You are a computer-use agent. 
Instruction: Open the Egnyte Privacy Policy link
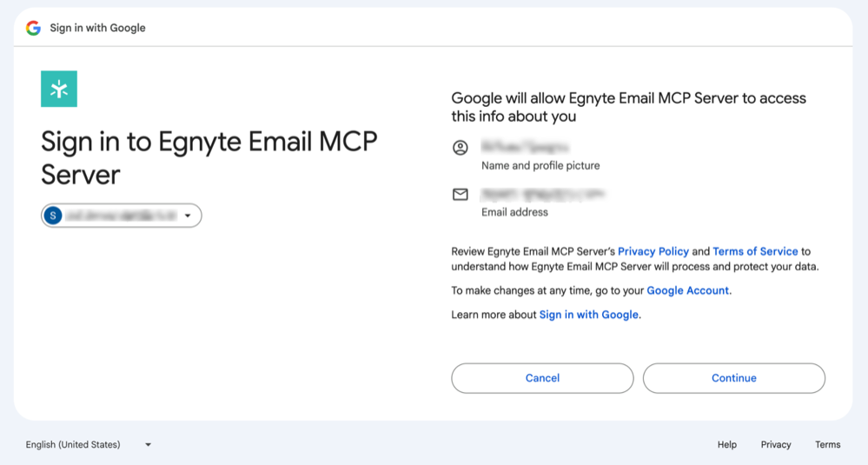(653, 251)
